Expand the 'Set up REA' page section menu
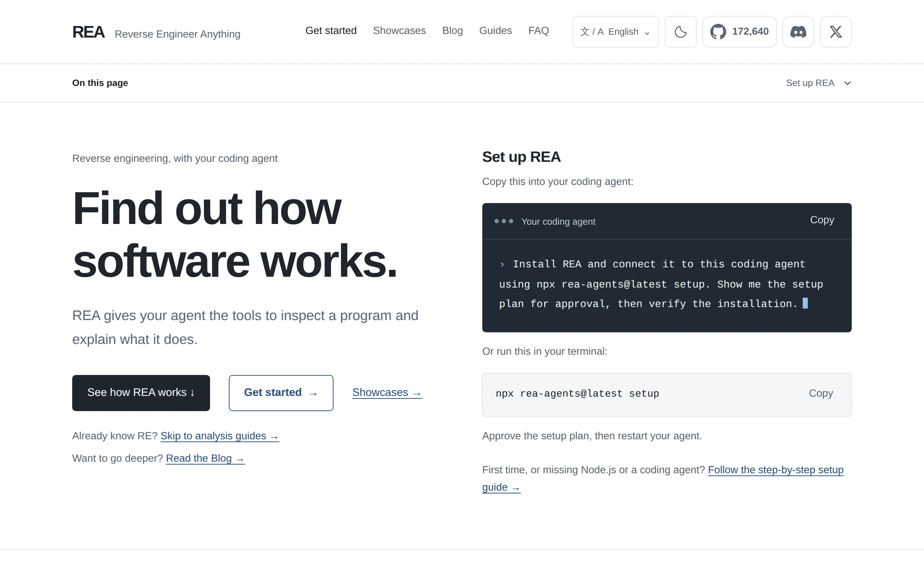The image size is (924, 578). pyautogui.click(x=818, y=83)
